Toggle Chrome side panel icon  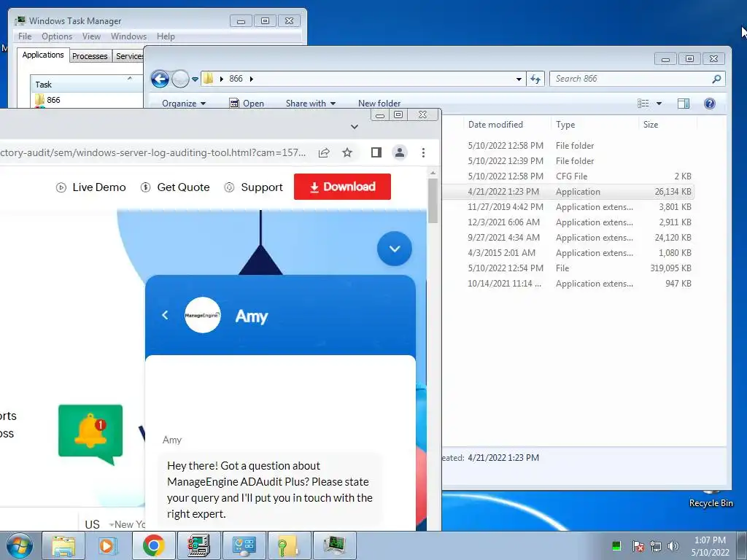[376, 152]
